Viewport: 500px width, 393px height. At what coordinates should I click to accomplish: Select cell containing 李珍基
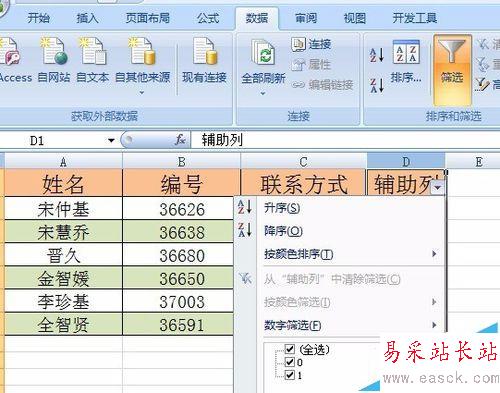63,301
